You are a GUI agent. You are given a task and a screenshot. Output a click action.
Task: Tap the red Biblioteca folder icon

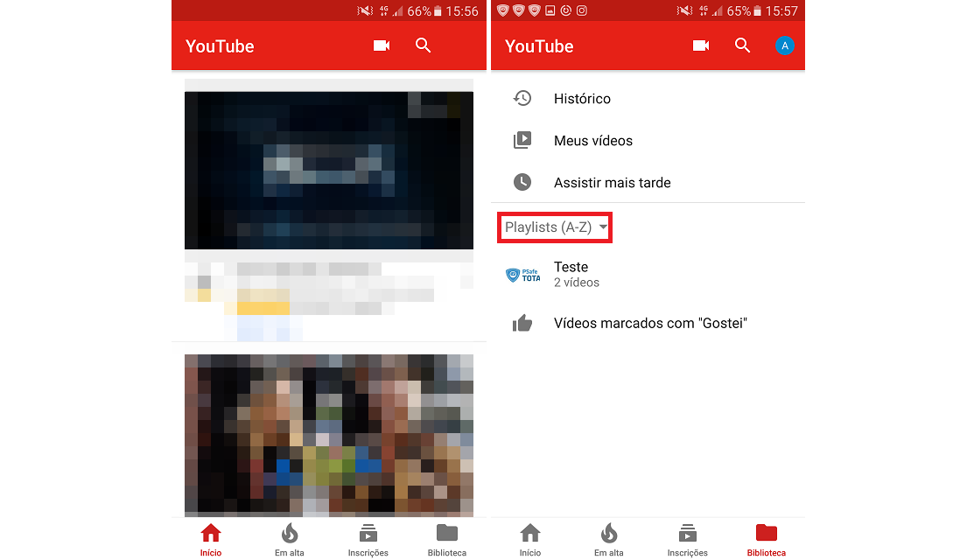[766, 534]
